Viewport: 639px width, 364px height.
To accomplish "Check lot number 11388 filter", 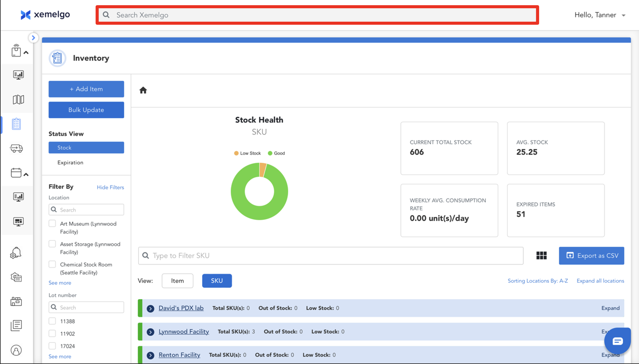I will [x=52, y=321].
